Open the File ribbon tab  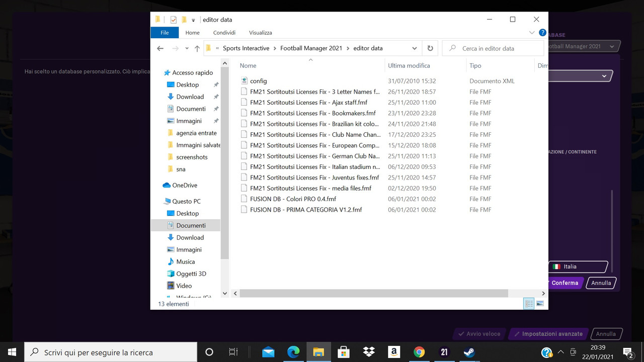point(165,33)
